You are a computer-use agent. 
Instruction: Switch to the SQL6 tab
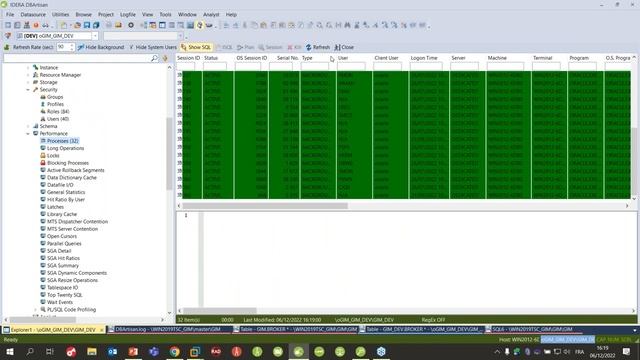pyautogui.click(x=532, y=329)
